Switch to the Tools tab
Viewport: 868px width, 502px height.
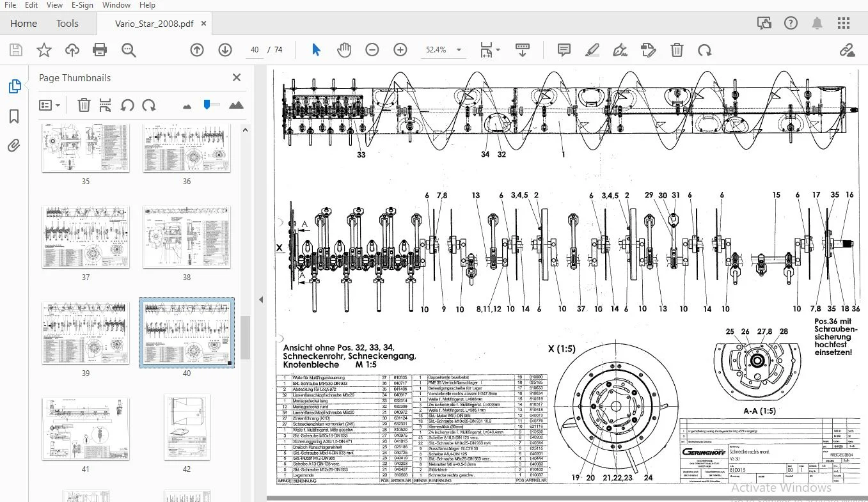click(x=67, y=24)
